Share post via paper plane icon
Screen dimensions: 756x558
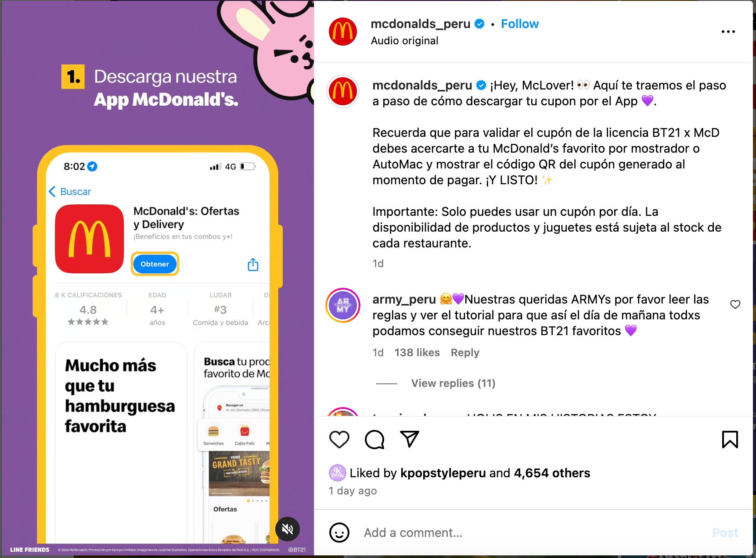tap(410, 439)
